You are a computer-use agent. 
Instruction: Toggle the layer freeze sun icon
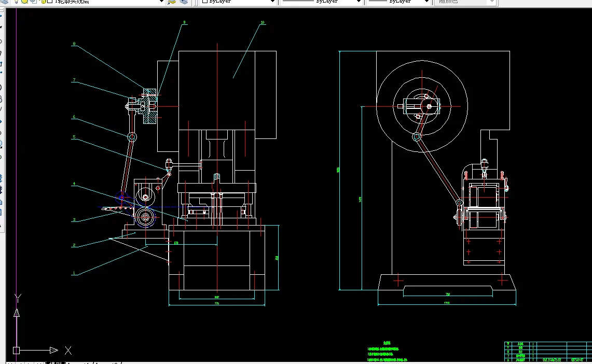click(24, 2)
